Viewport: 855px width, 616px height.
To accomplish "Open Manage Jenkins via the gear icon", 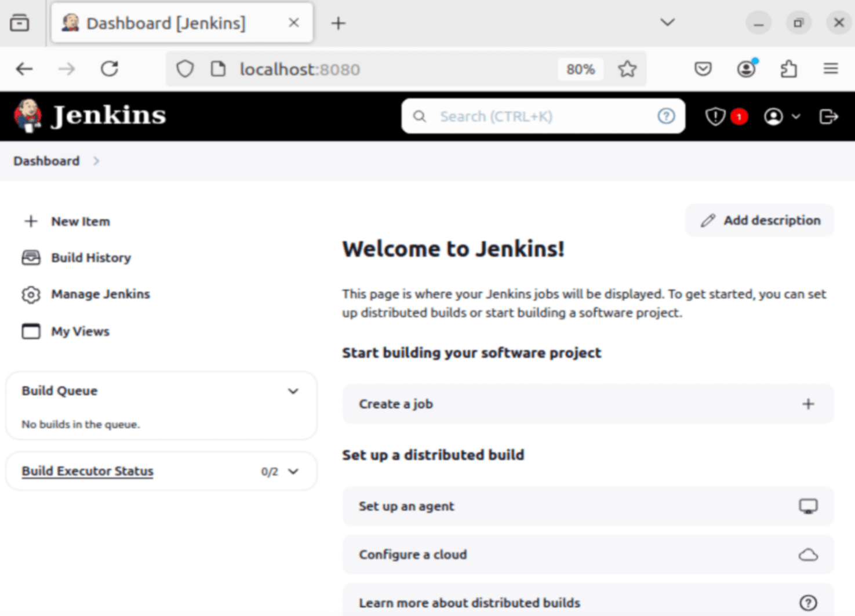I will pos(31,294).
